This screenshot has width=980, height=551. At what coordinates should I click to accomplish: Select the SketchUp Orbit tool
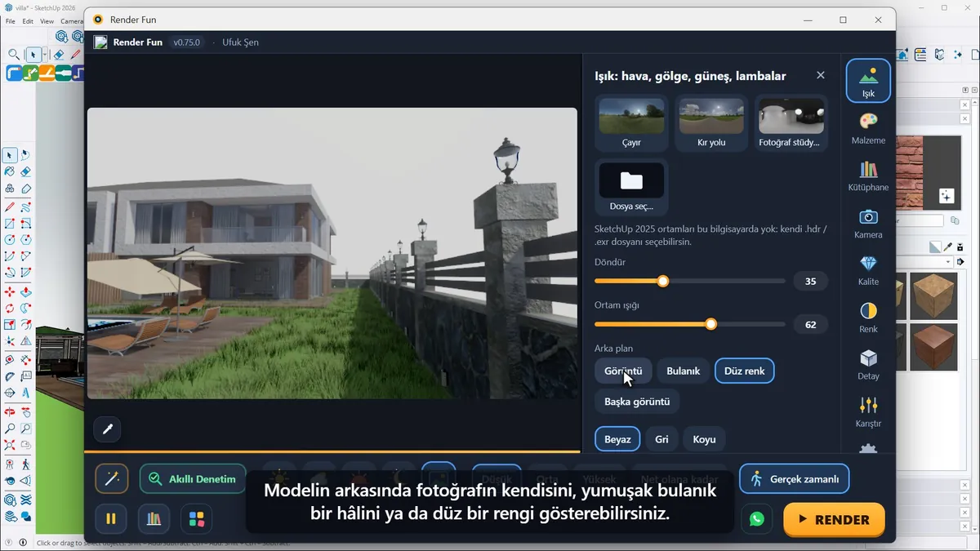point(9,411)
